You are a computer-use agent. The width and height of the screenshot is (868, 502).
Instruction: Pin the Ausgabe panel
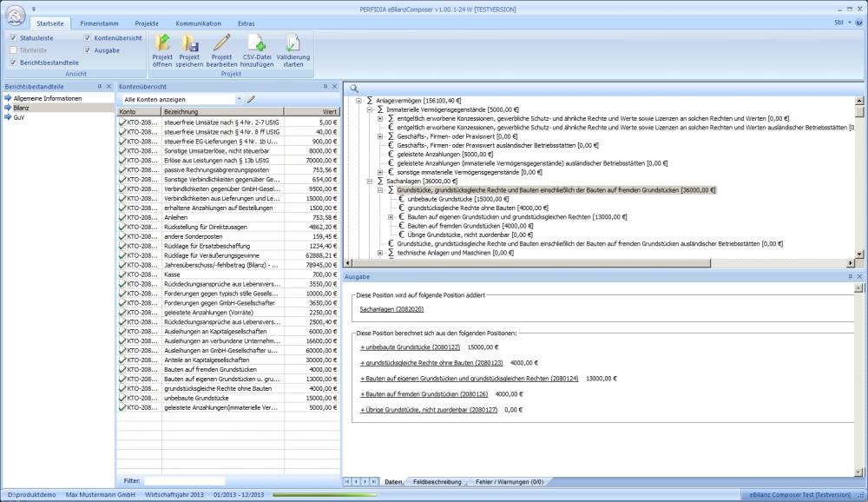point(851,276)
